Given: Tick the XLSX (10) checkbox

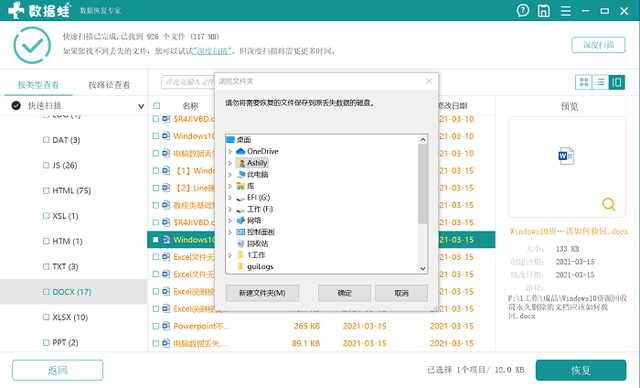Looking at the screenshot, I should (x=46, y=317).
